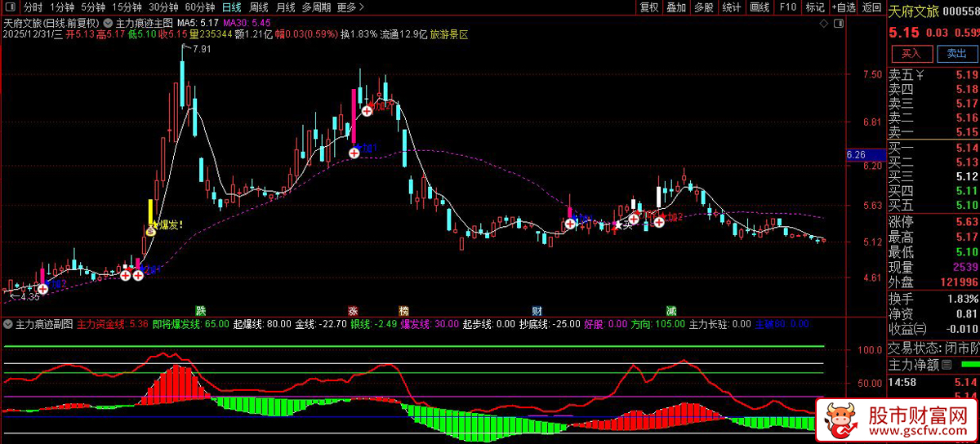Open the 主力痕迹副图 indicator dropdown
Image resolution: width=980 pixels, height=444 pixels.
[9, 324]
